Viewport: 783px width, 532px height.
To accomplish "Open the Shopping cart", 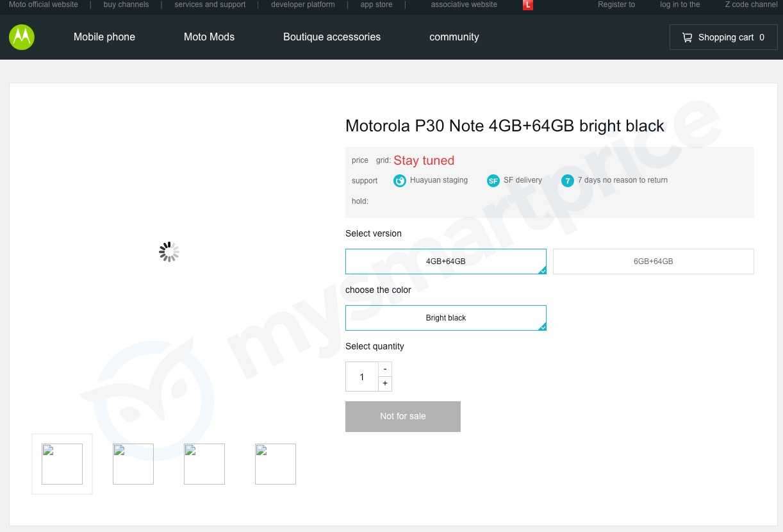I will click(723, 37).
